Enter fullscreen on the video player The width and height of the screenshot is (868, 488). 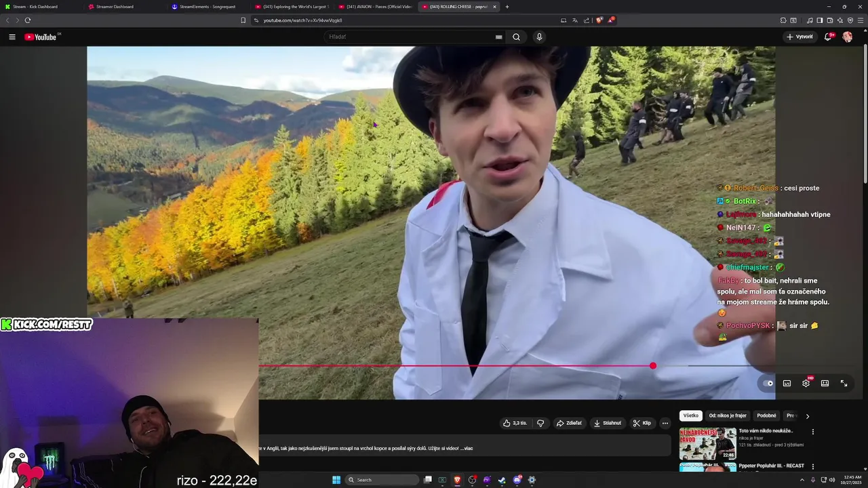click(x=844, y=383)
